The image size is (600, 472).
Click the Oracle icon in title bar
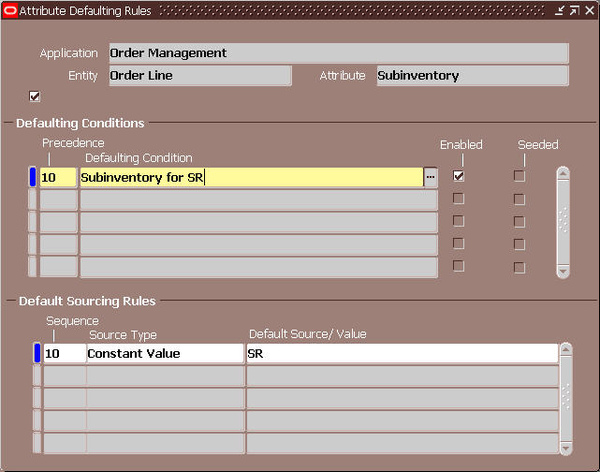[10, 10]
